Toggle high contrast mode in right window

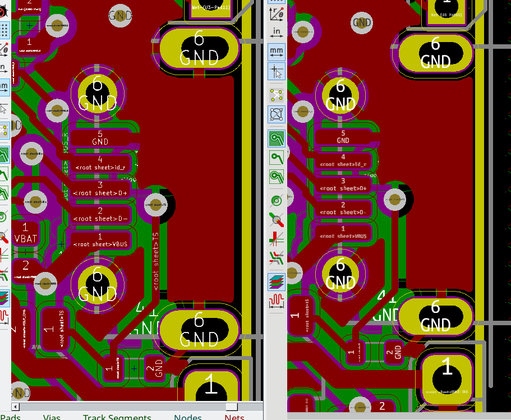[x=277, y=257]
